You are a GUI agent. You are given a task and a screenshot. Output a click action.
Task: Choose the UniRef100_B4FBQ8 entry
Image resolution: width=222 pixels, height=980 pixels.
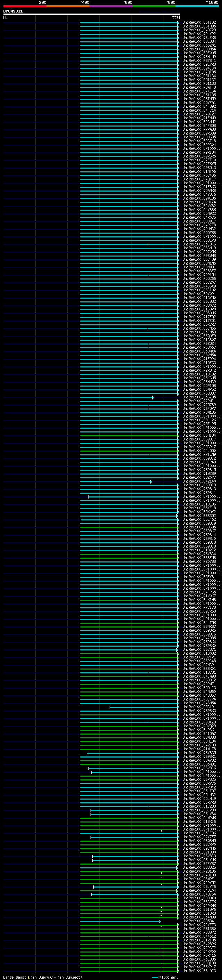point(199,125)
